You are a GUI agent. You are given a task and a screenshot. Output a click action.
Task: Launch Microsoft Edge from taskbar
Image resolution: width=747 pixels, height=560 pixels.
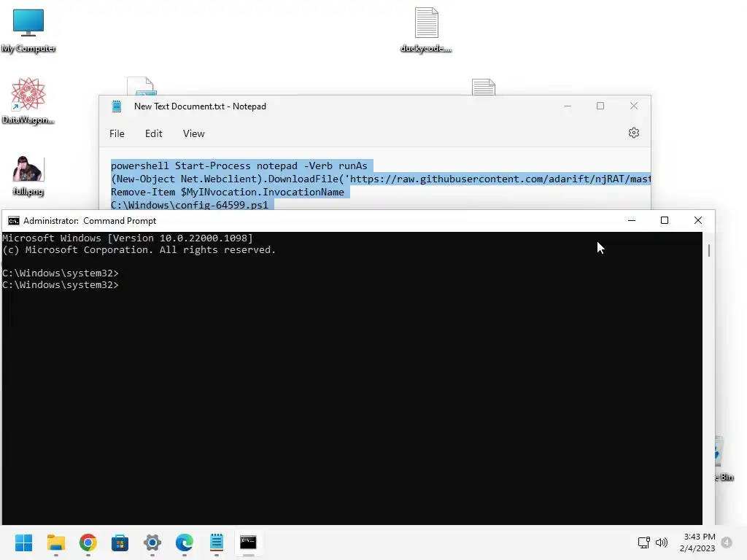click(x=185, y=542)
